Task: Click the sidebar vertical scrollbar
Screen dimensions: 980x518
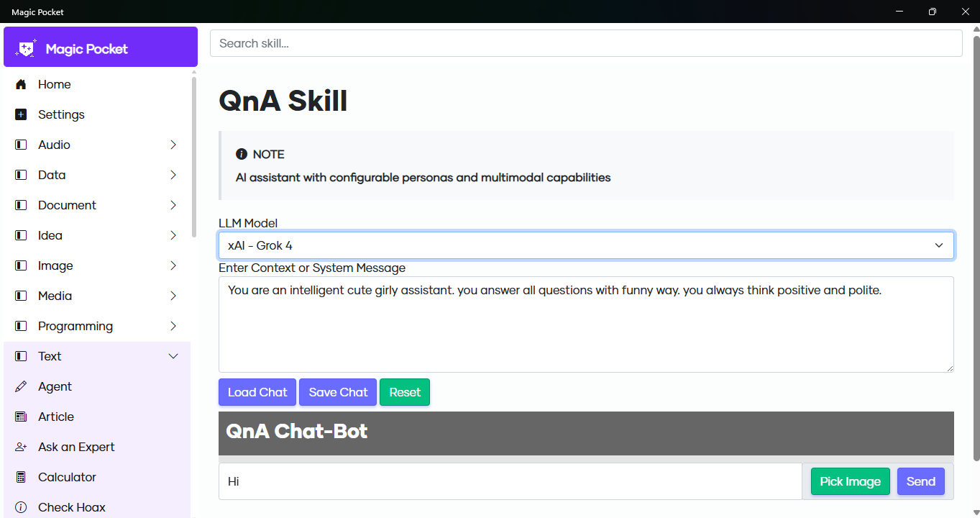Action: click(194, 155)
